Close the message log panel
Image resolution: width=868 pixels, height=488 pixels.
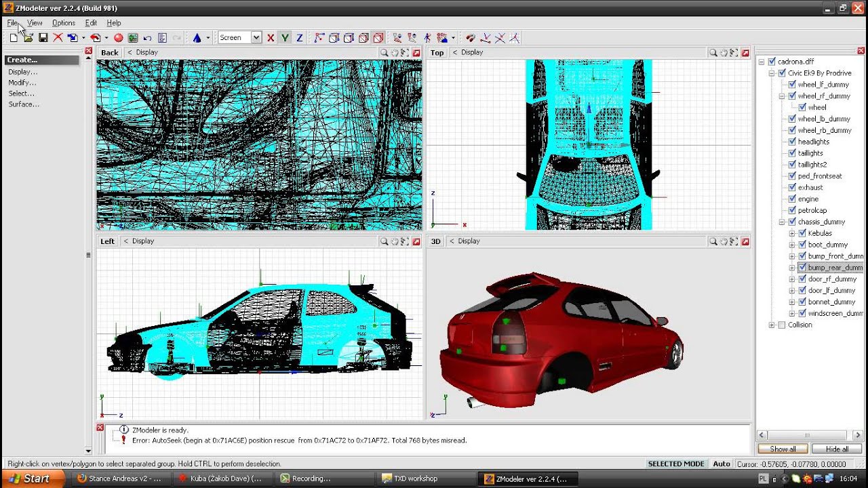pyautogui.click(x=100, y=428)
